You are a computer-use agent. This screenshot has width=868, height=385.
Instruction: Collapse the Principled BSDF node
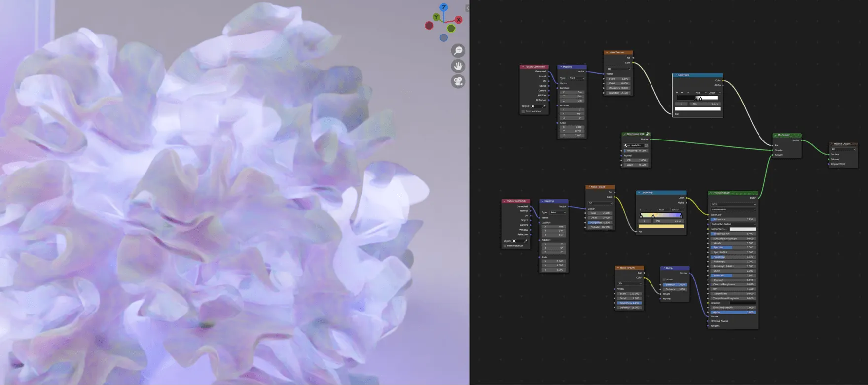[x=711, y=193]
